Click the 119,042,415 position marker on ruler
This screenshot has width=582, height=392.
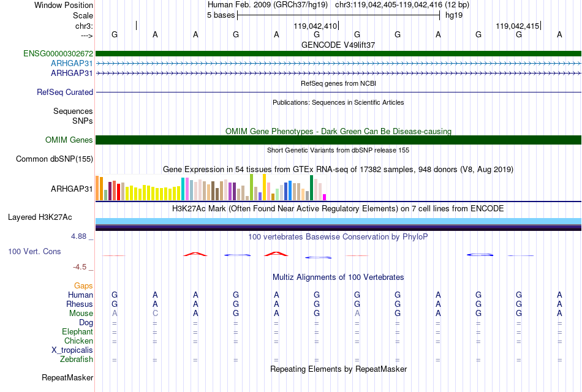click(518, 26)
